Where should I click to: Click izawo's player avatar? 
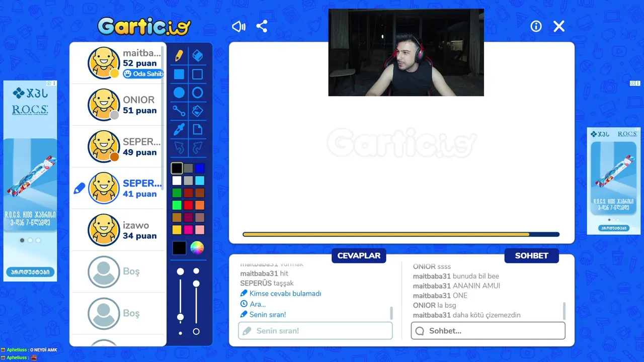(x=104, y=230)
